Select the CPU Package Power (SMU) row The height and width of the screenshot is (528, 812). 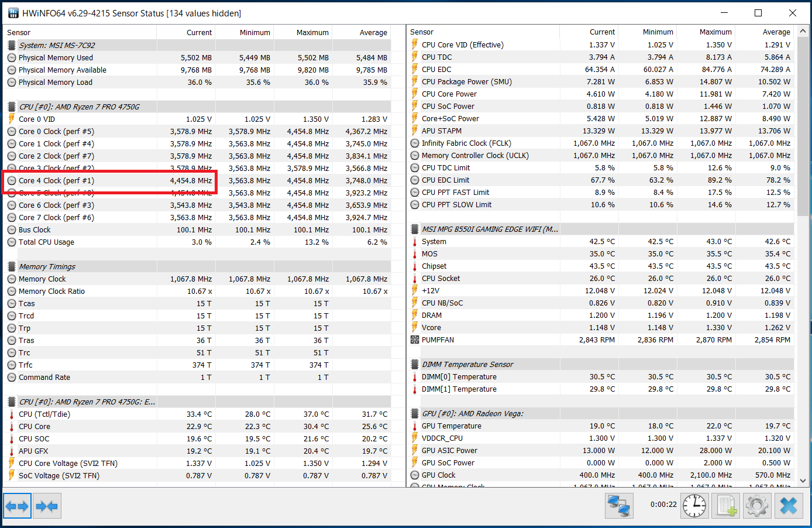pyautogui.click(x=600, y=81)
